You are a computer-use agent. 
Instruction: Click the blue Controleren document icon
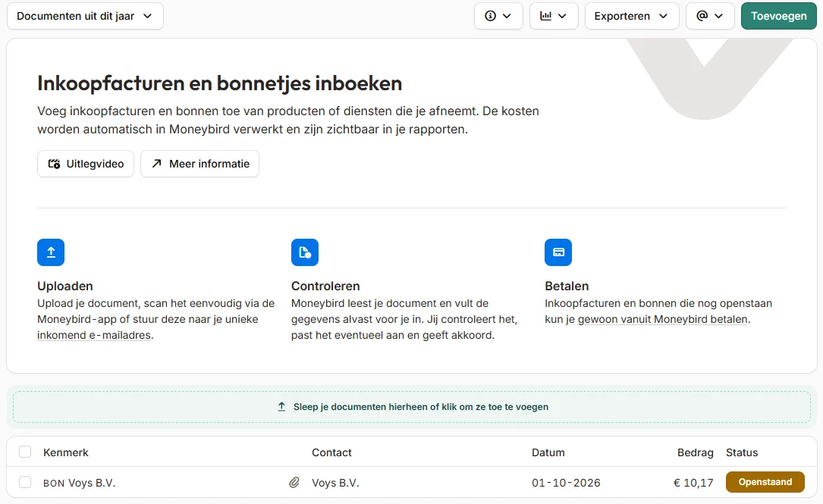tap(305, 252)
